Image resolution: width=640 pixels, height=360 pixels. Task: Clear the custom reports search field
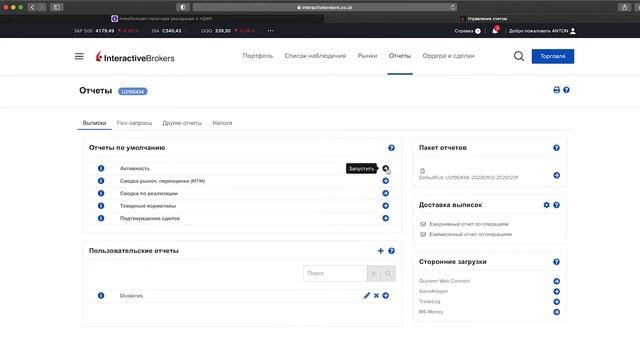pos(373,273)
